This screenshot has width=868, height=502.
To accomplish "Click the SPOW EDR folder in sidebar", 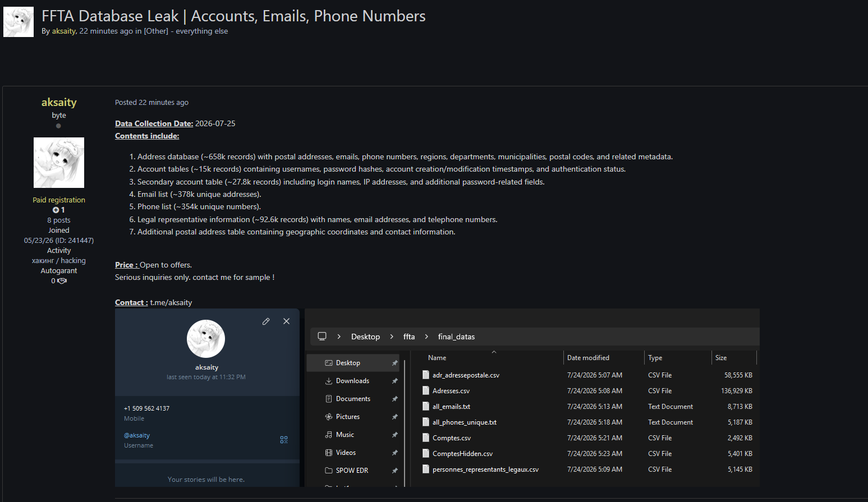I will 353,471.
